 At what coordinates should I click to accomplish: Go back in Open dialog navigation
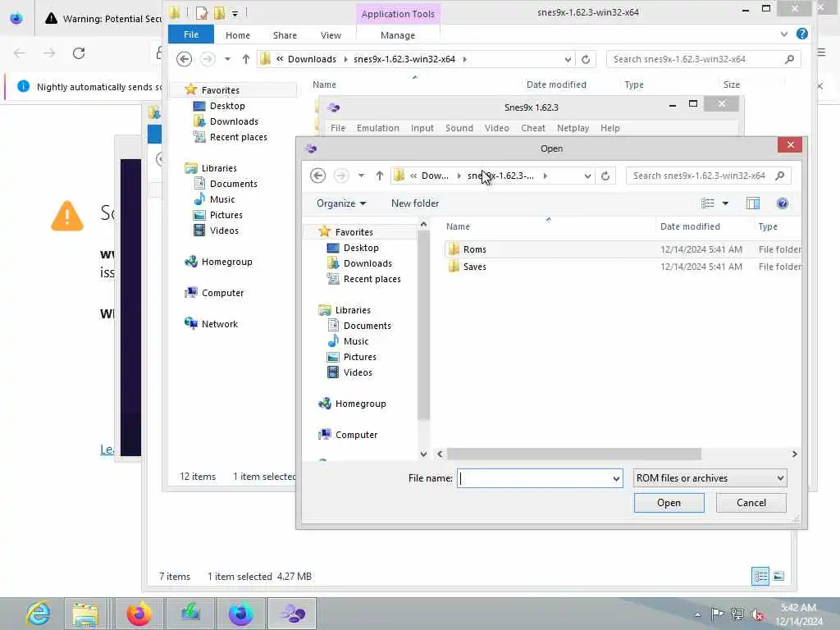click(317, 176)
